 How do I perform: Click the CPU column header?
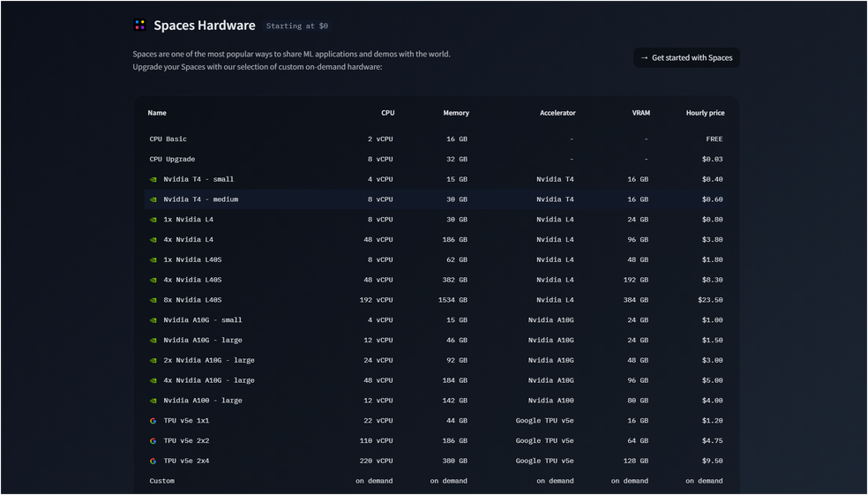point(388,113)
